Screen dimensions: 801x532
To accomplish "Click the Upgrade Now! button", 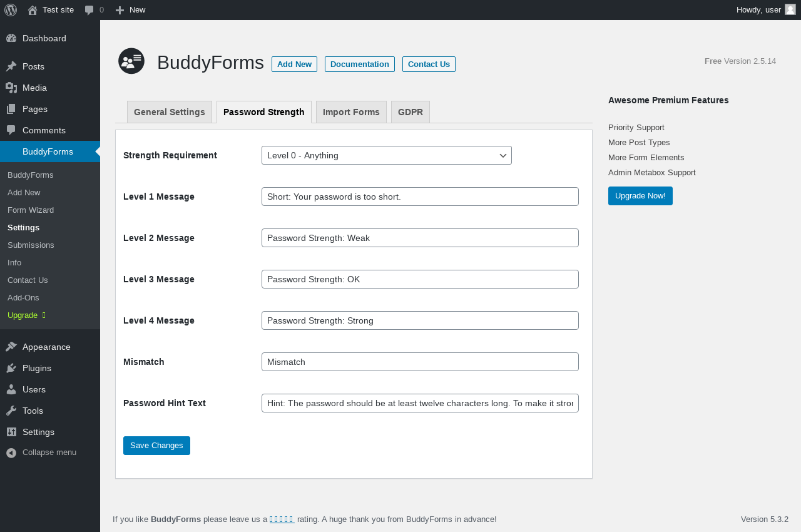I will point(640,196).
